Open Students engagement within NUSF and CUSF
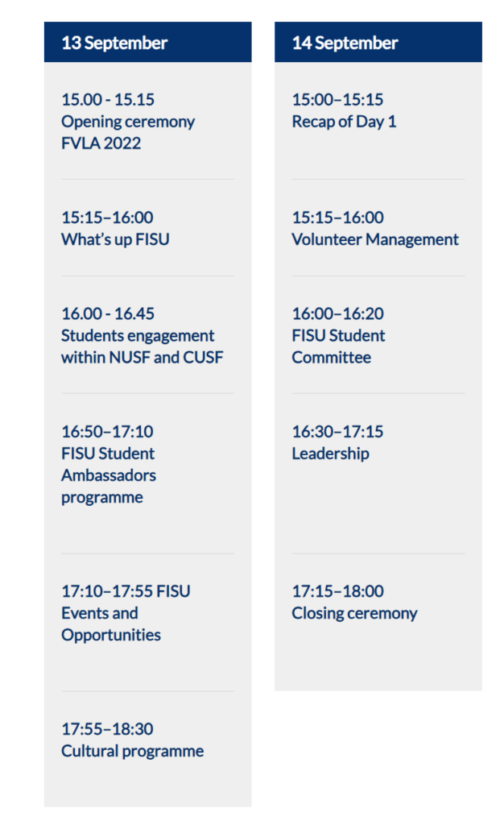The image size is (504, 825). point(142,346)
